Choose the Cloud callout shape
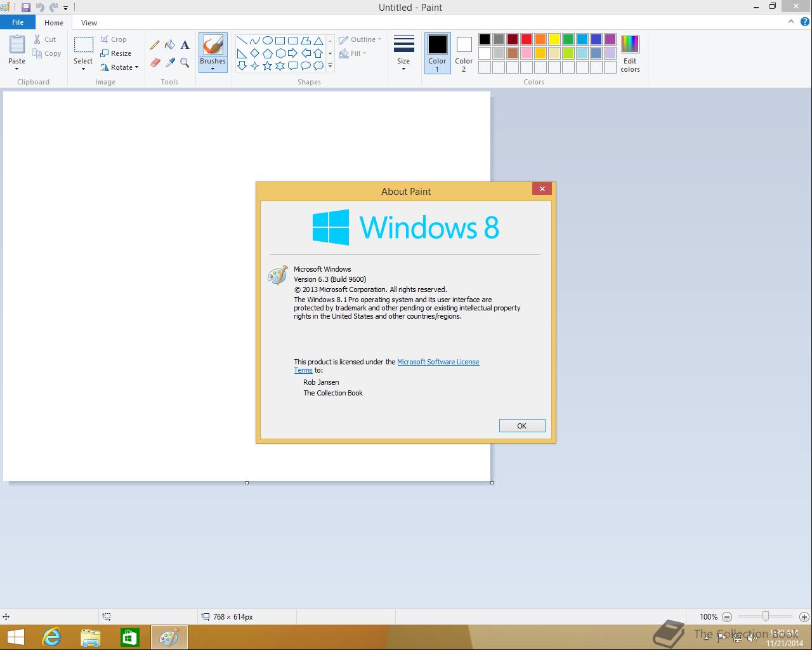812x650 pixels. point(318,65)
